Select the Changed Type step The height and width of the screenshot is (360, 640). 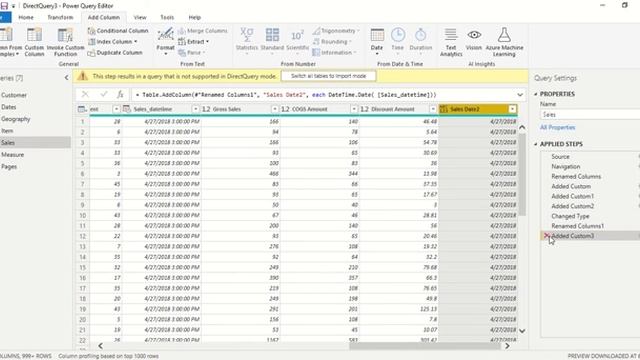pyautogui.click(x=570, y=216)
